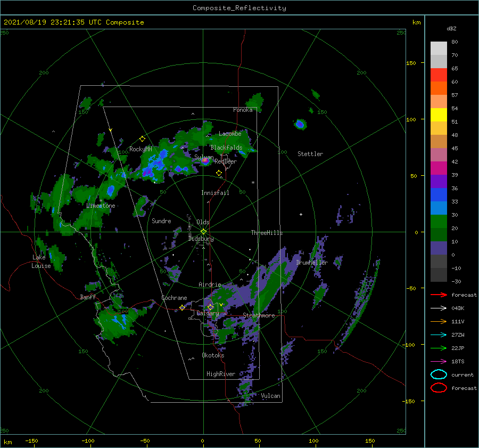Click the isolated blue cell west of Stettler
The height and width of the screenshot is (448, 479).
click(300, 124)
